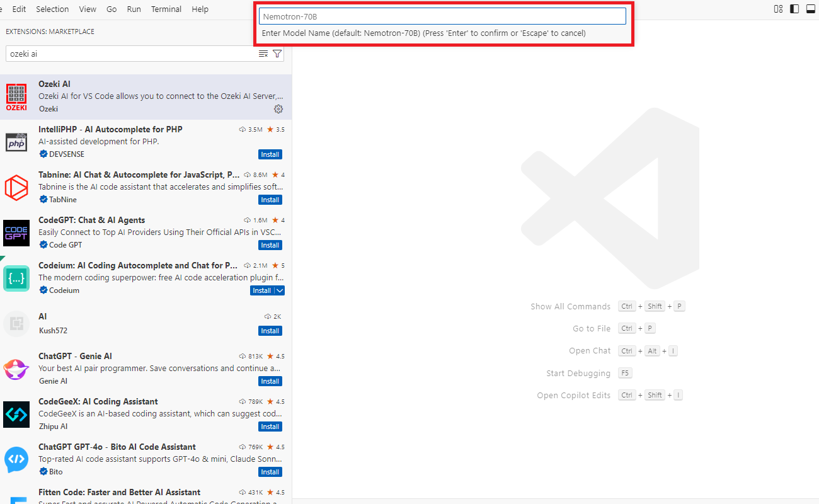Select the ChatGPT Genie AI icon

pyautogui.click(x=16, y=369)
